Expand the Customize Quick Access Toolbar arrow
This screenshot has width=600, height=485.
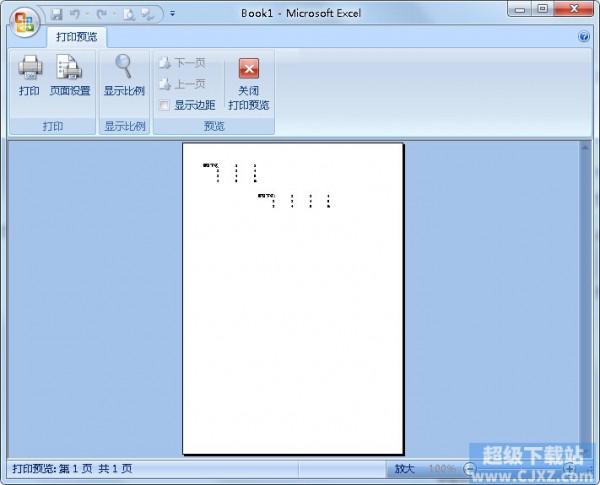coord(172,14)
